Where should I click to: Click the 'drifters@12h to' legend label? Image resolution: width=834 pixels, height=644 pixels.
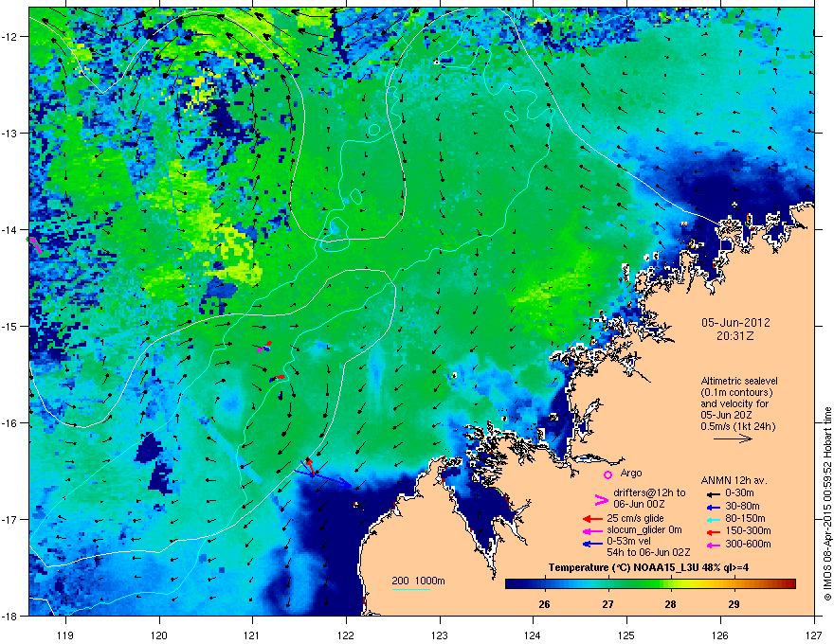tap(649, 493)
